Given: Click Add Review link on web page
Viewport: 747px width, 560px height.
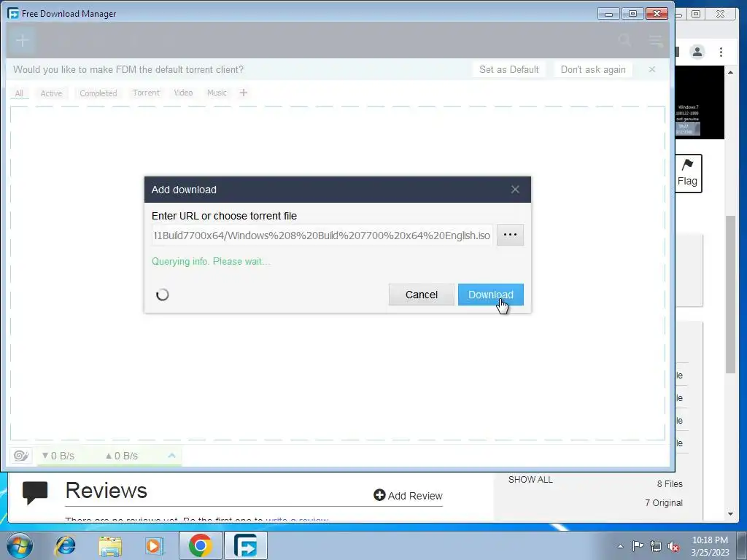Looking at the screenshot, I should pos(409,496).
